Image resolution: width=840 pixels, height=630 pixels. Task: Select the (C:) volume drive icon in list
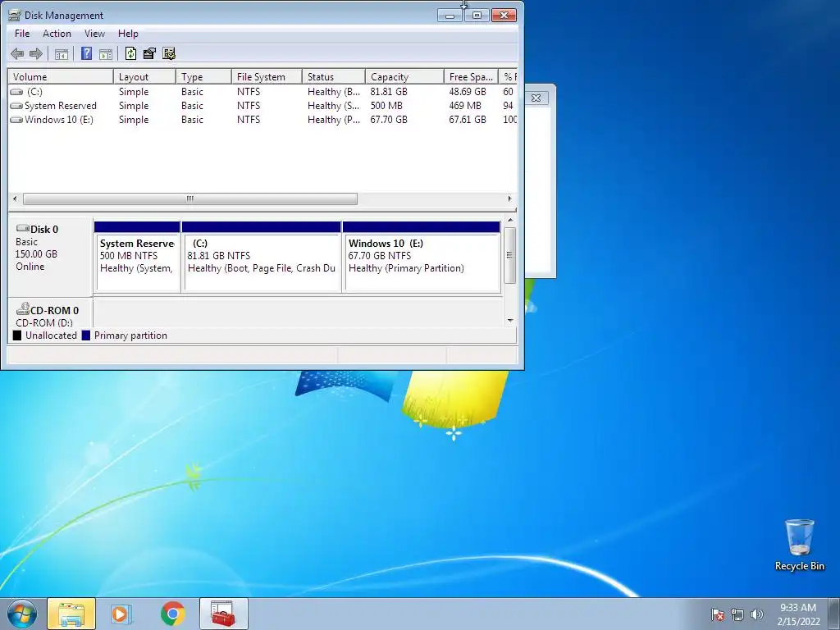16,92
